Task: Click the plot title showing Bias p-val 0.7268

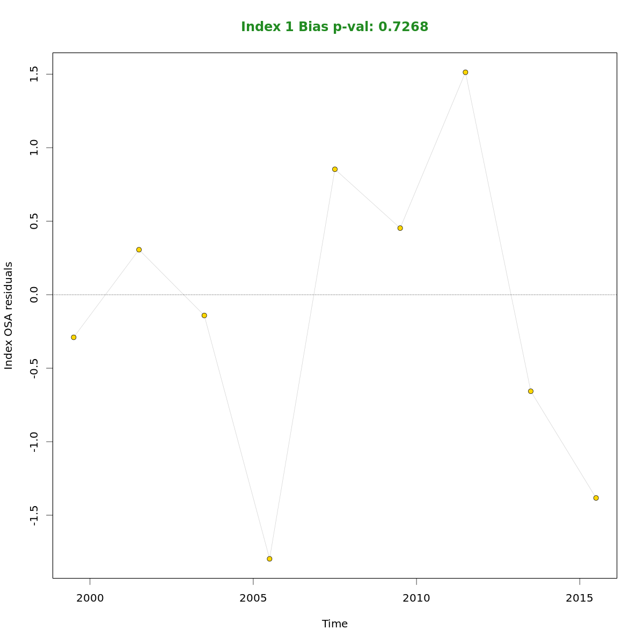Action: tap(334, 27)
